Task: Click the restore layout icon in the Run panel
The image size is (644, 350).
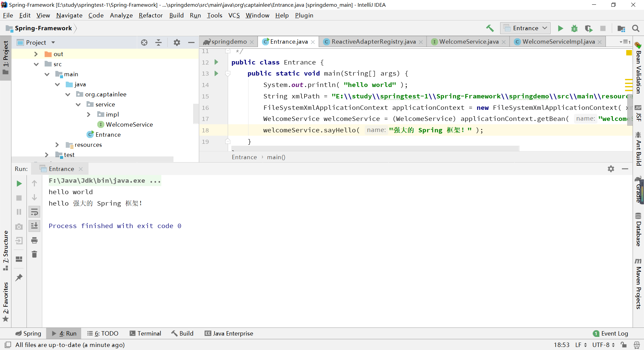Action: [x=19, y=259]
